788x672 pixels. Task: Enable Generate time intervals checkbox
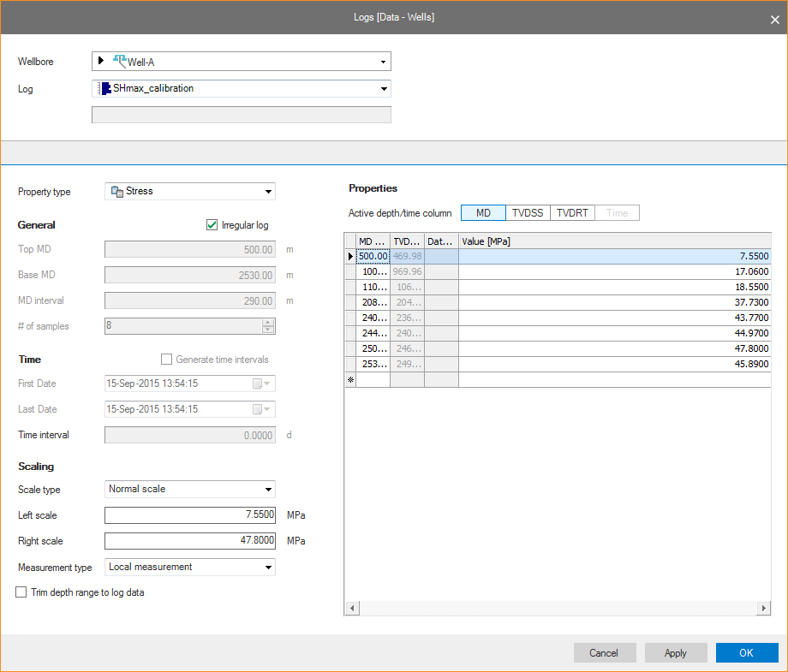(167, 360)
